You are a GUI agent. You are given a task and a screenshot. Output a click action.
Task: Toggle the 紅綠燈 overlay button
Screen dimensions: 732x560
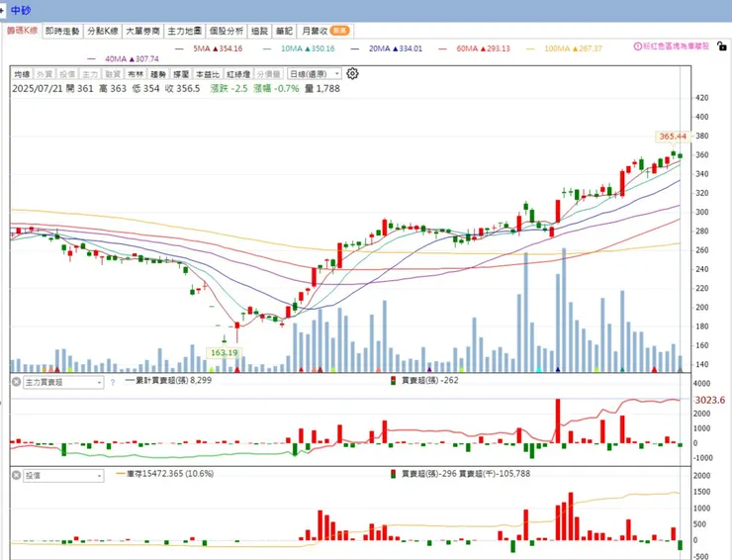tap(238, 74)
